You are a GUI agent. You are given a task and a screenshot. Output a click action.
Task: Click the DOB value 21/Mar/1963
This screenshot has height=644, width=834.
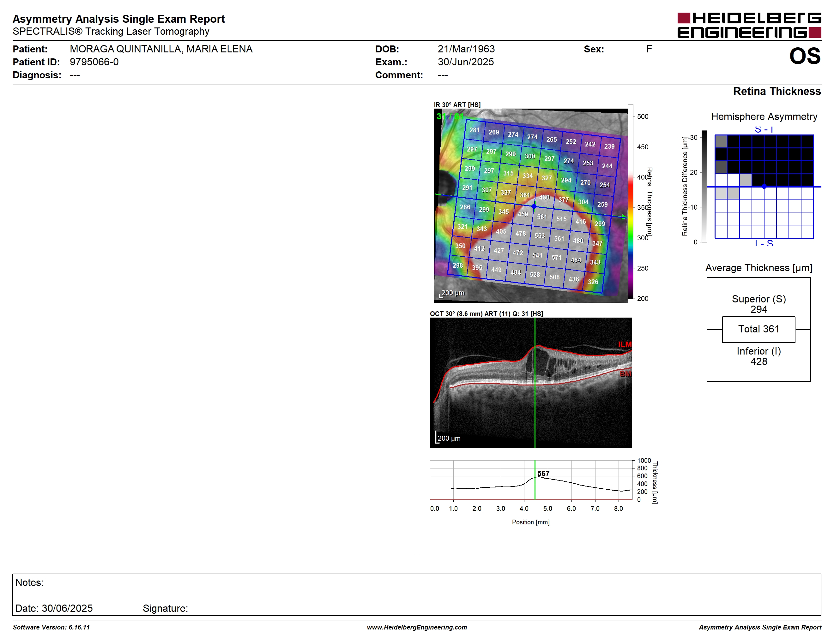[466, 49]
